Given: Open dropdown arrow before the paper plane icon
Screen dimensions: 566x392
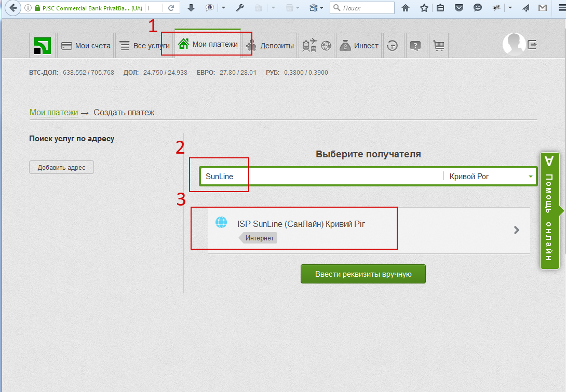Looking at the screenshot, I should tap(510, 8).
